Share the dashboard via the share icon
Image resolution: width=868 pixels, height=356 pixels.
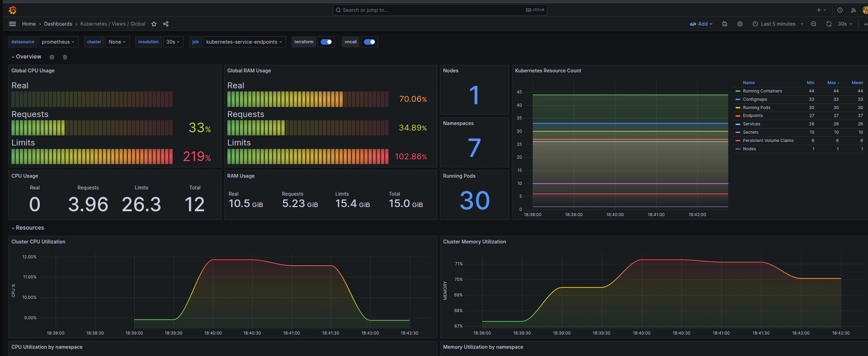(x=166, y=24)
